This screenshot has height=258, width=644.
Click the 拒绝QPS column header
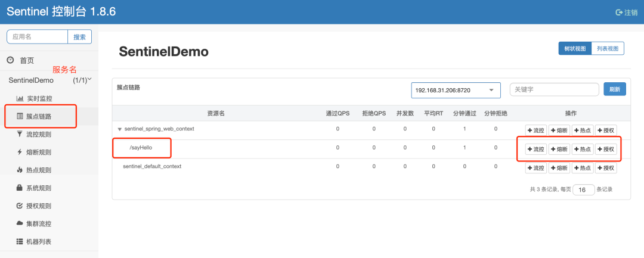(x=374, y=114)
